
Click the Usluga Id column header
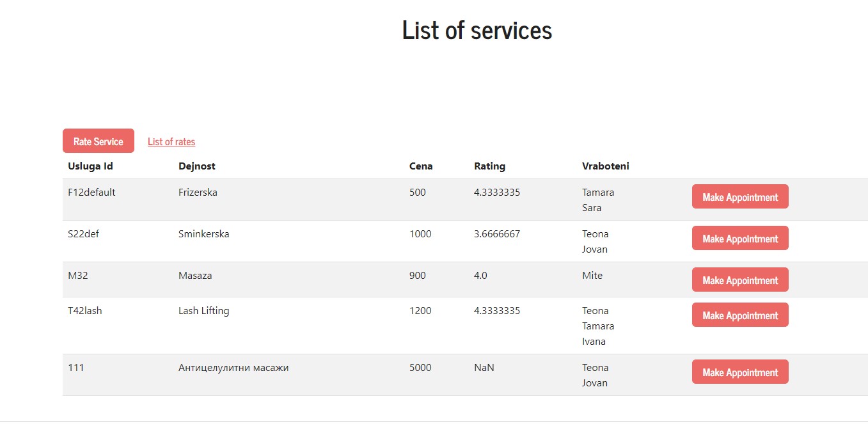pyautogui.click(x=90, y=166)
